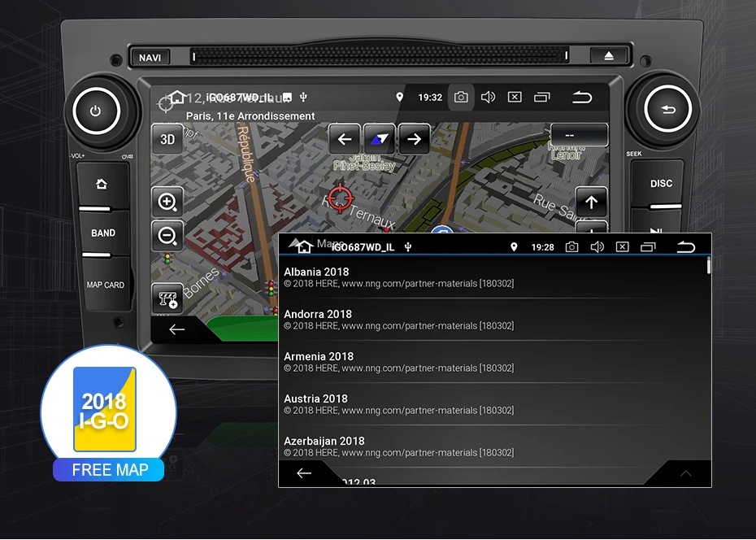Screen dimensions: 756x540
Task: Tap the back knob on the right
Action: tap(667, 109)
